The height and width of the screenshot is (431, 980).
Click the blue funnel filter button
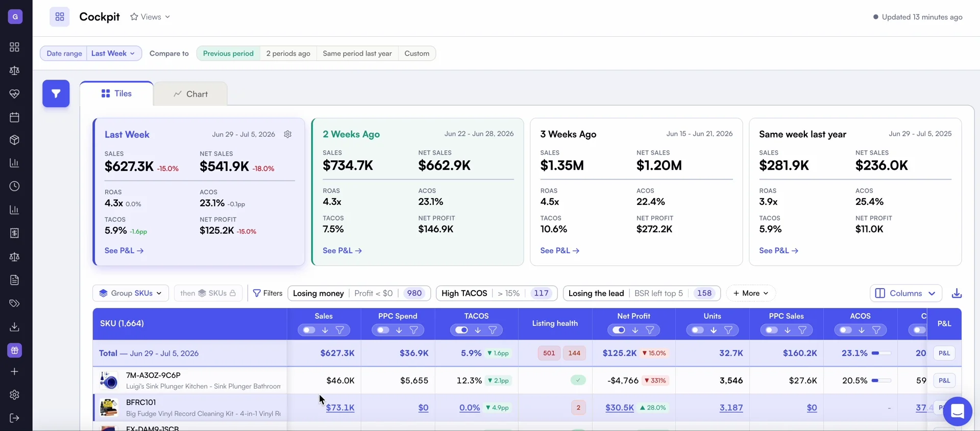click(x=56, y=93)
